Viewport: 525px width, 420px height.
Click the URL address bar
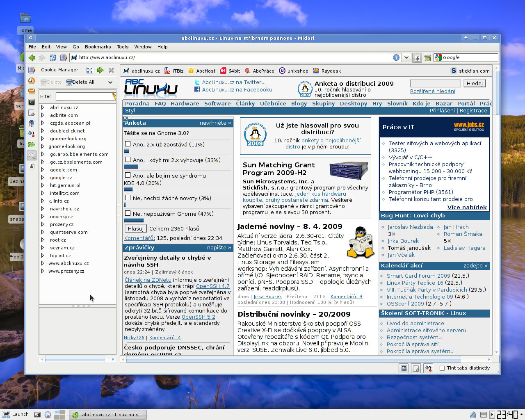click(x=235, y=57)
